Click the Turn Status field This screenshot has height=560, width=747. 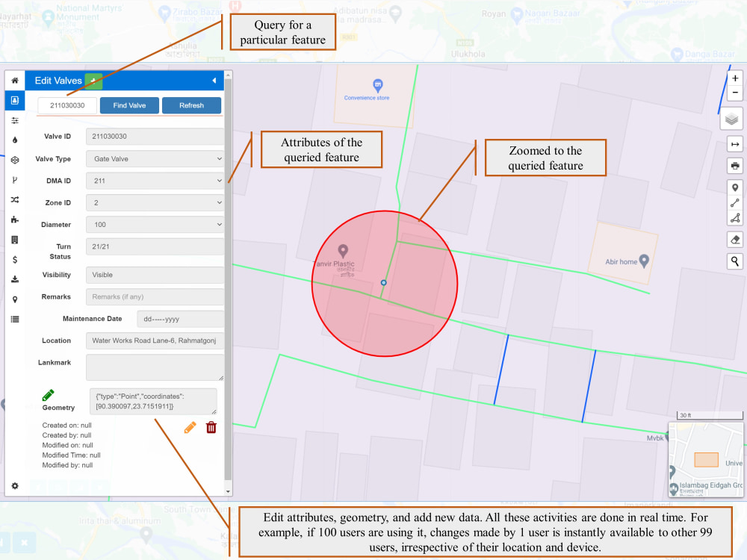[155, 246]
